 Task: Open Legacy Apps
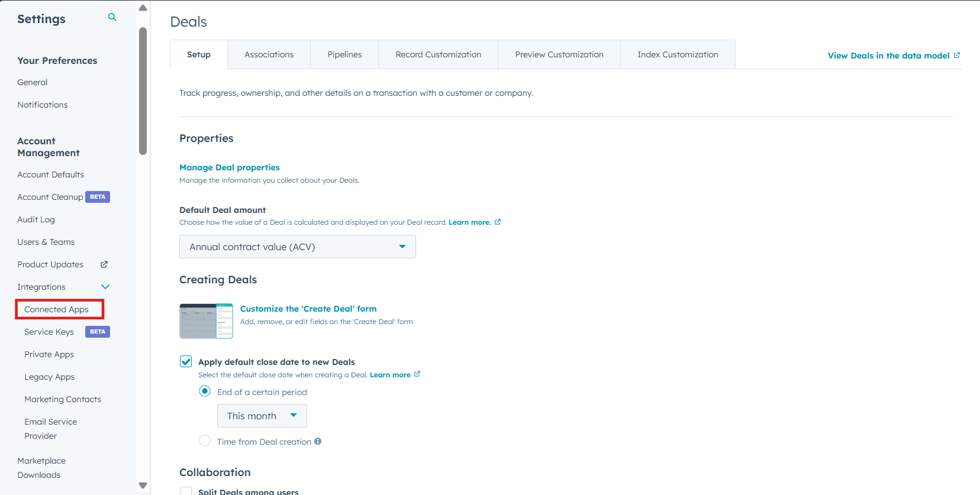pyautogui.click(x=50, y=377)
